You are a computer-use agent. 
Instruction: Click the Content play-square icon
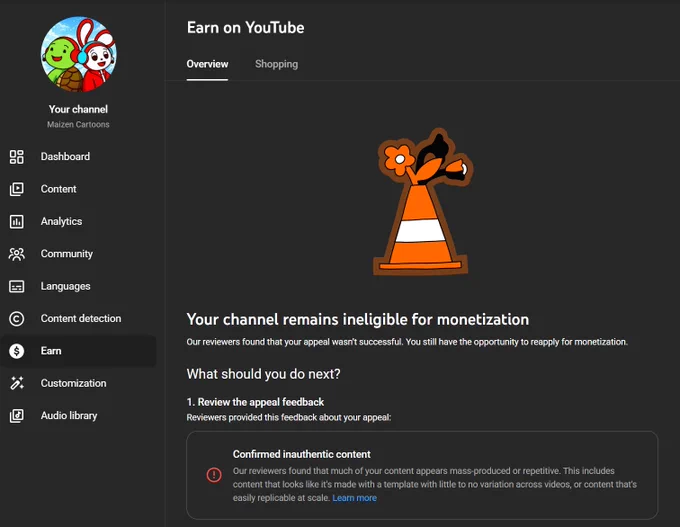tap(16, 189)
